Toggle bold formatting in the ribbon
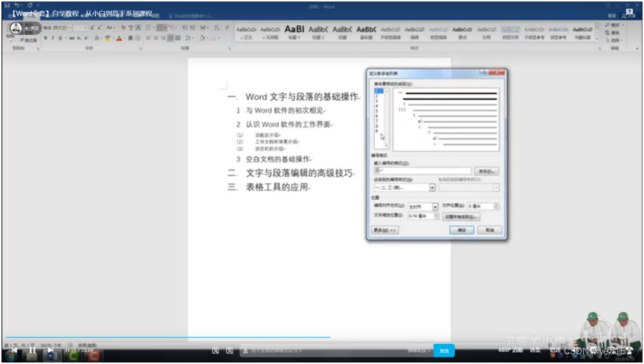This screenshot has height=364, width=644. [45, 38]
